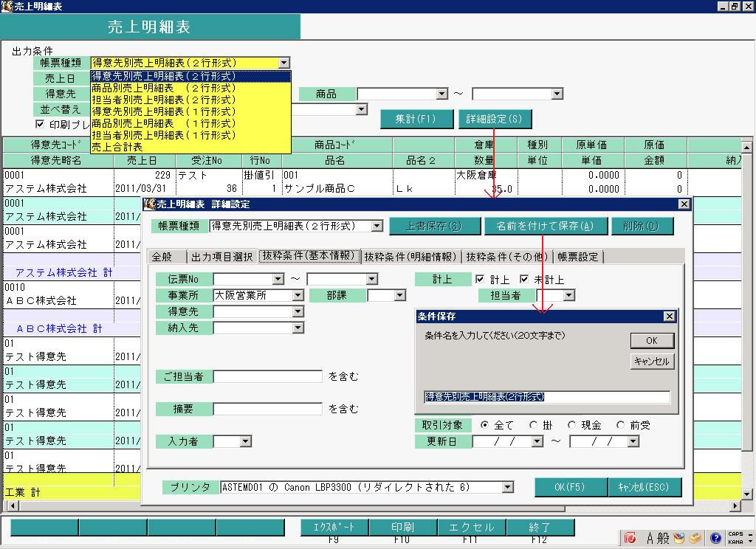Toggle the 印刷プレビュー checkbox
Viewport: 756px width, 549px height.
tap(40, 125)
